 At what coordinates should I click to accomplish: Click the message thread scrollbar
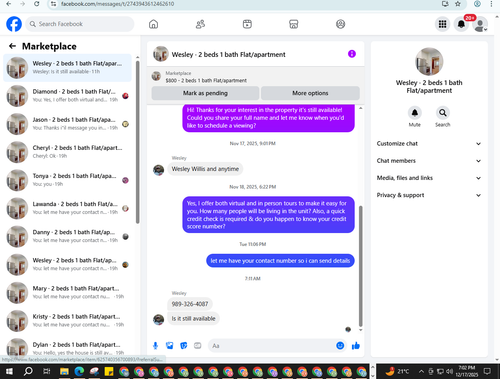tap(360, 266)
